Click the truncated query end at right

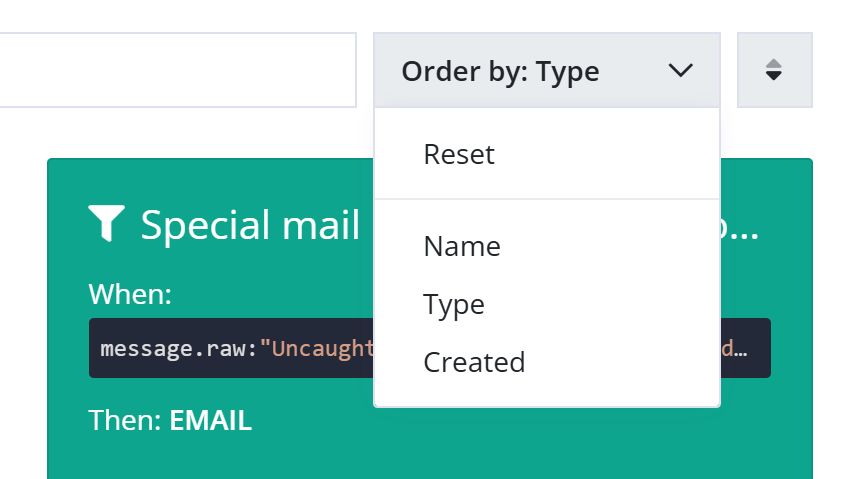point(735,349)
